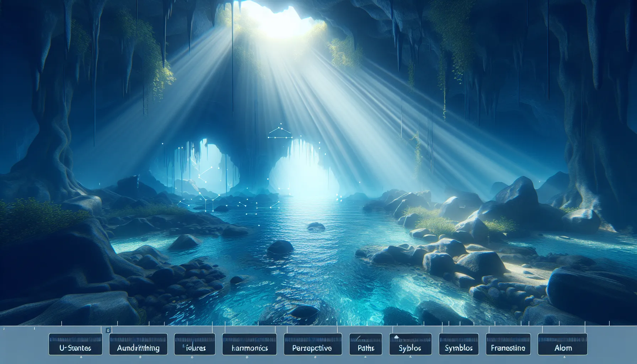The height and width of the screenshot is (364, 637).
Task: Open the Franestine panel
Action: [x=508, y=344]
